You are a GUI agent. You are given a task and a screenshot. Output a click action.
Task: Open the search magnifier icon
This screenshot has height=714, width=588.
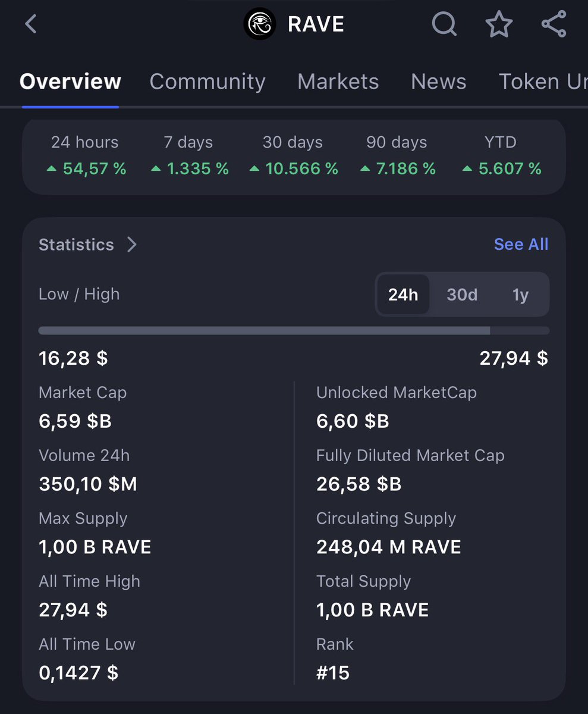pos(444,24)
